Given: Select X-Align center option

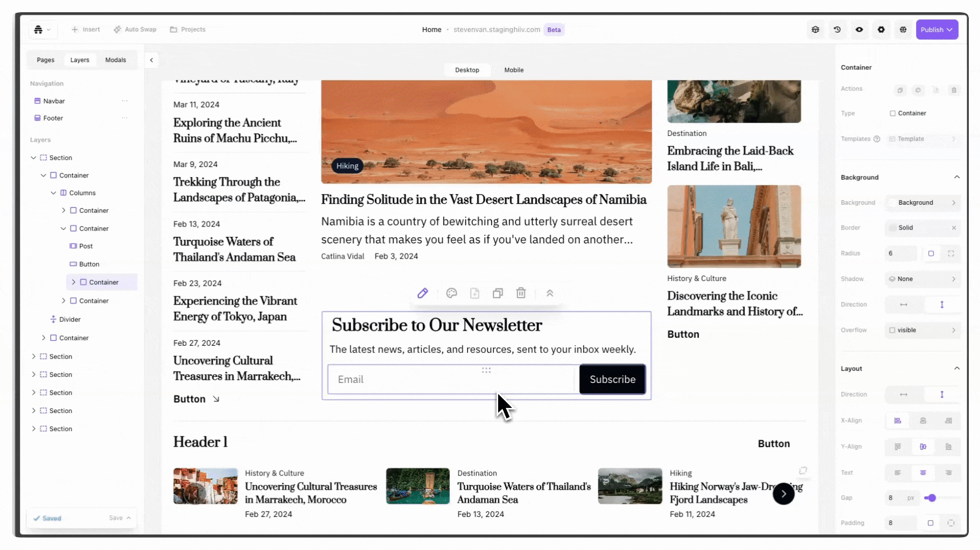Looking at the screenshot, I should point(923,421).
